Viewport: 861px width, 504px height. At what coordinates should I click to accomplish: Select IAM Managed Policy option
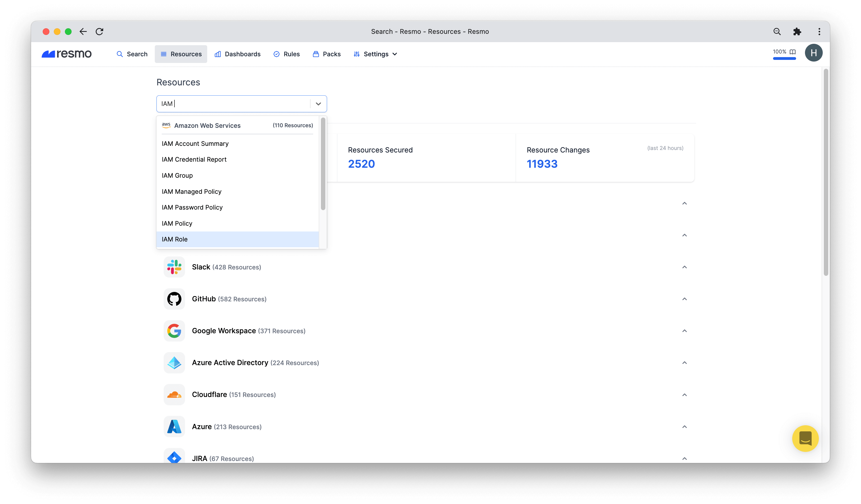point(237,192)
